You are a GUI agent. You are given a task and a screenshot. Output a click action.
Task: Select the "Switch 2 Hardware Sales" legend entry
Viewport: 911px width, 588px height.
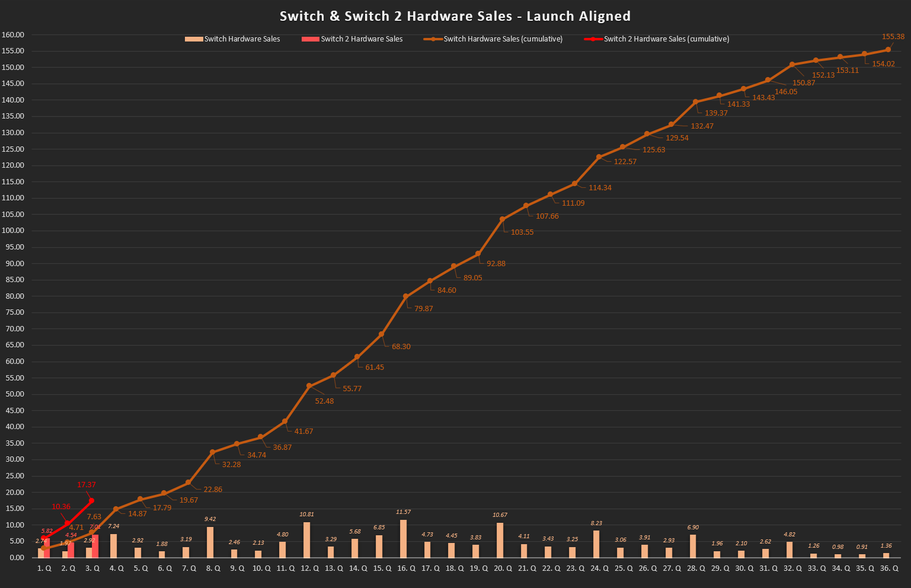coord(352,39)
